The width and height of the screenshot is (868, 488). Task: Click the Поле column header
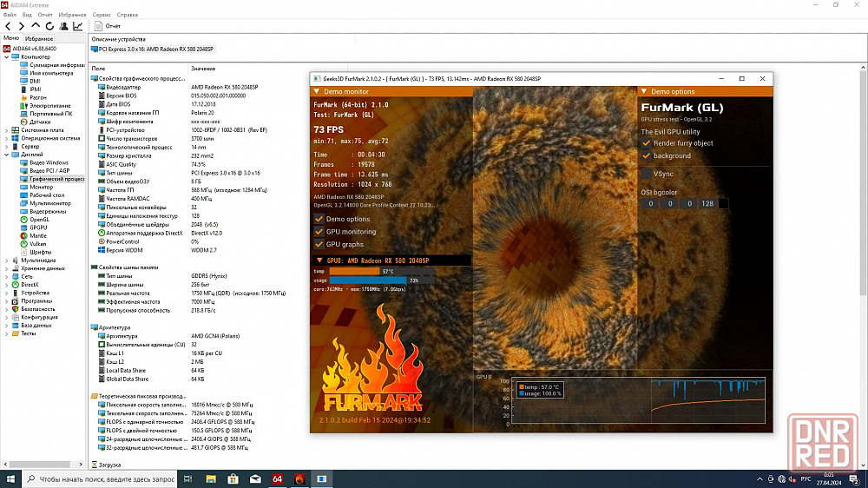click(99, 69)
